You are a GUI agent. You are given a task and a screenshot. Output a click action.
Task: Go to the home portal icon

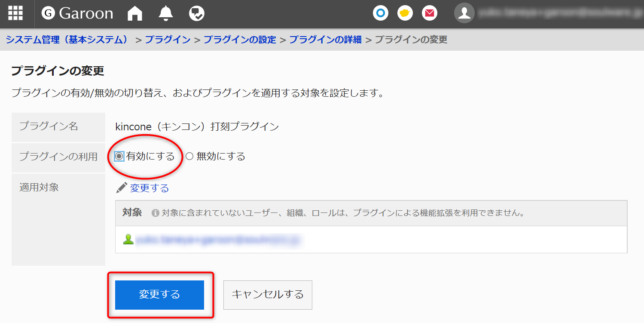[x=135, y=13]
